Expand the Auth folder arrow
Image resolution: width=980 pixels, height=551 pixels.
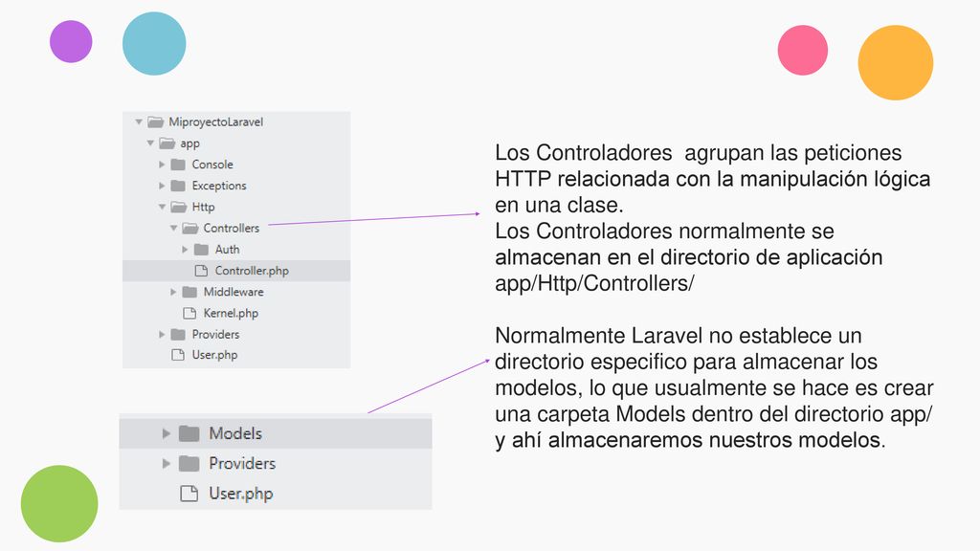(x=185, y=250)
